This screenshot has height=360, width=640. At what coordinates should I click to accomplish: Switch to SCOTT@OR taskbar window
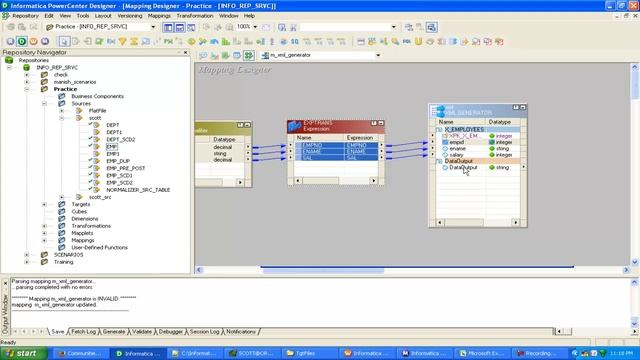pyautogui.click(x=251, y=353)
